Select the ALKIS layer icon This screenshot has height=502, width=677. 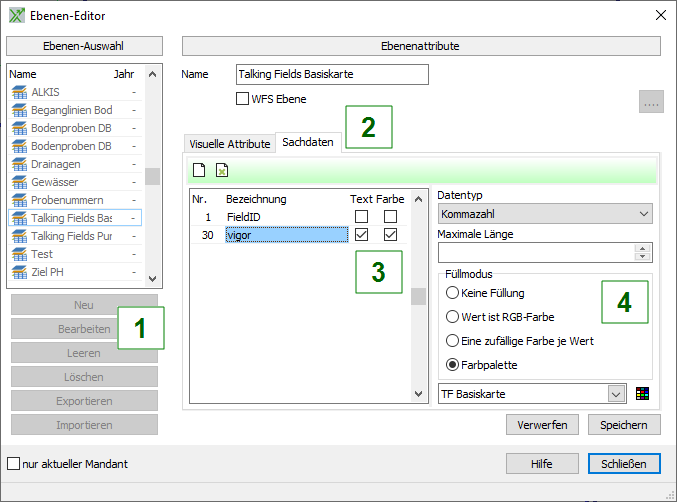point(19,92)
